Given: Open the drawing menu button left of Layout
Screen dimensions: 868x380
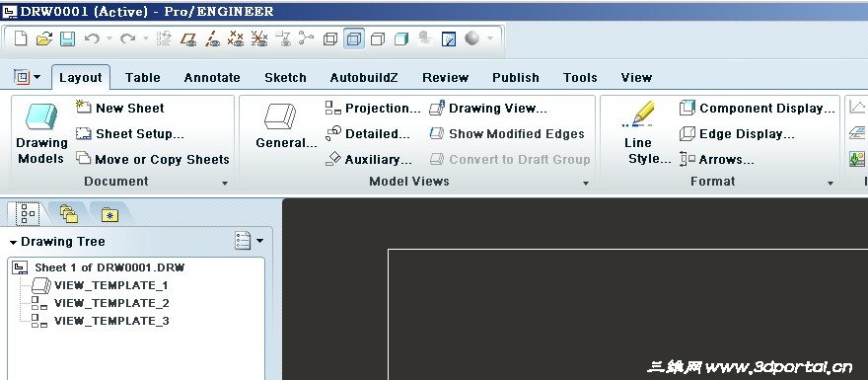Looking at the screenshot, I should click(28, 77).
